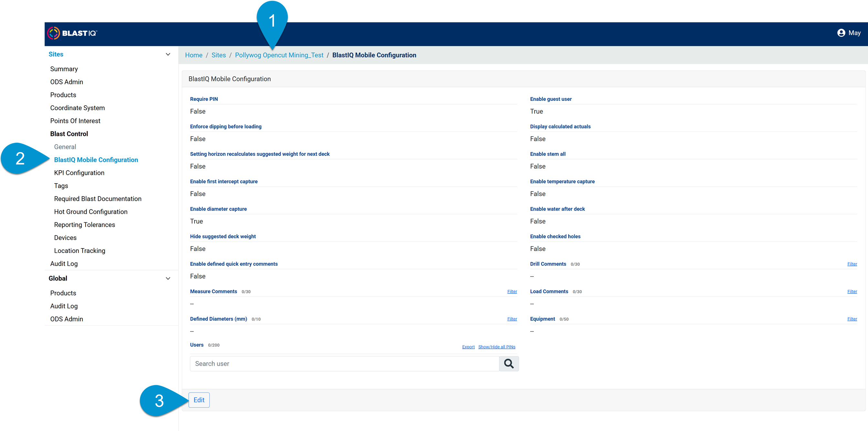Open KPI Configuration
The width and height of the screenshot is (868, 431).
[79, 173]
